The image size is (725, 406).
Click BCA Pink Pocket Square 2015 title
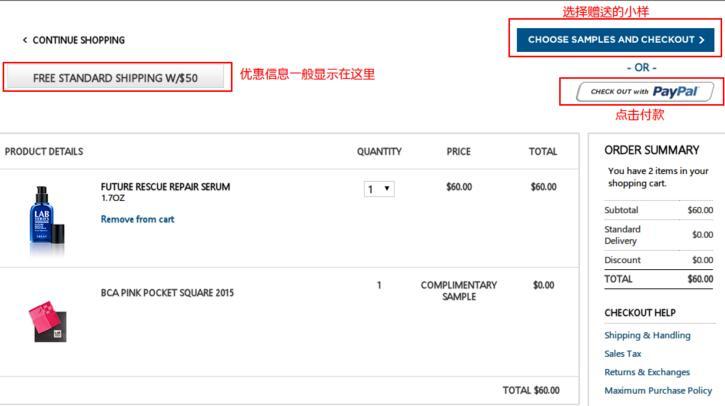(167, 293)
